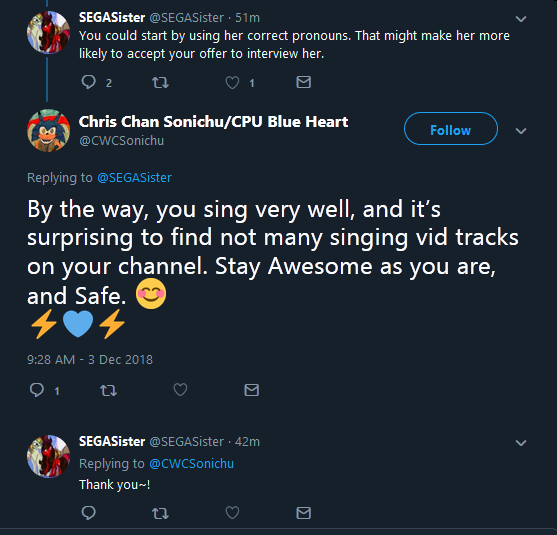Share main tweet via direct message icon
This screenshot has height=535, width=557.
coord(252,390)
